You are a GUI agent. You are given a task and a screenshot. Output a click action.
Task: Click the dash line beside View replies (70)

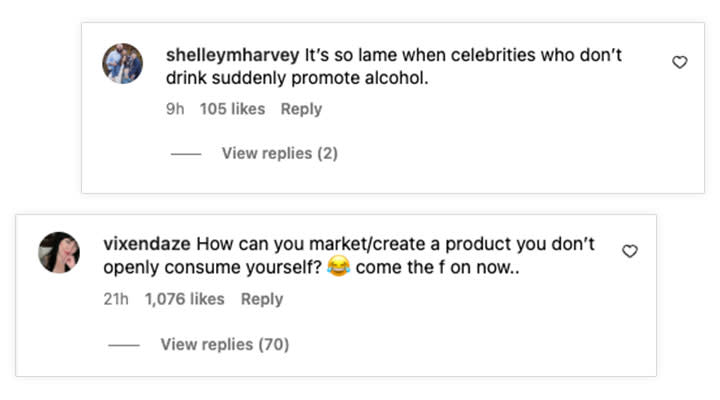pos(123,344)
